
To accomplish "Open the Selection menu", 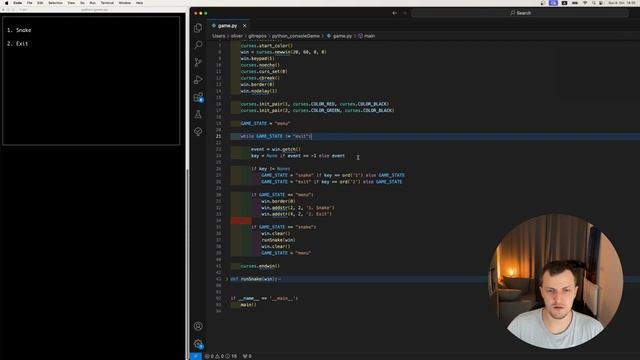I will [56, 3].
